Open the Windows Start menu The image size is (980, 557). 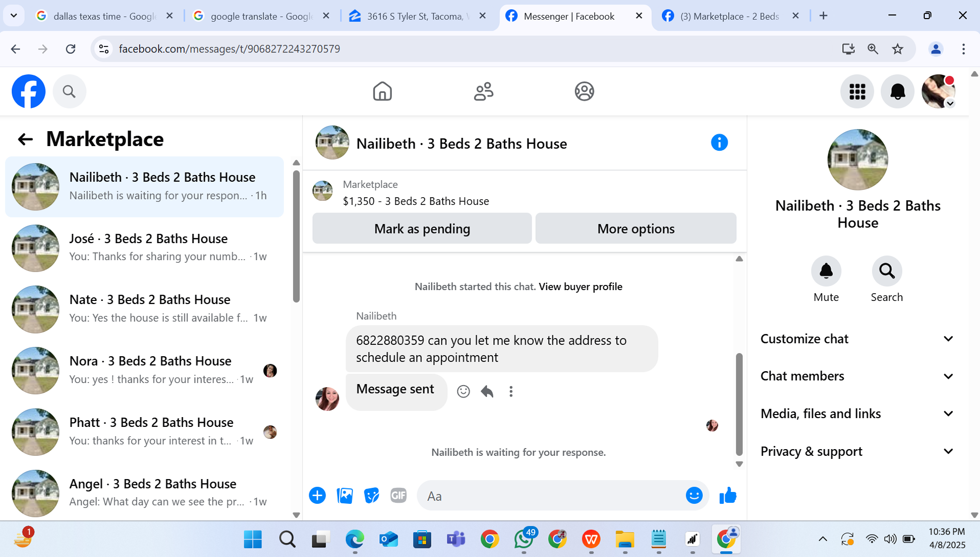click(253, 539)
